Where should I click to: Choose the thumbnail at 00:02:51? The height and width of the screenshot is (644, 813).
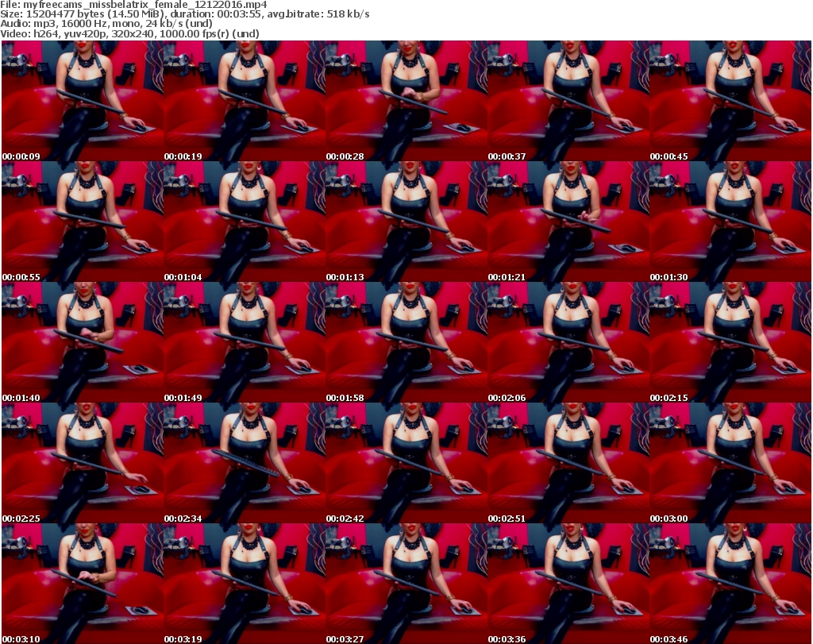tap(568, 463)
